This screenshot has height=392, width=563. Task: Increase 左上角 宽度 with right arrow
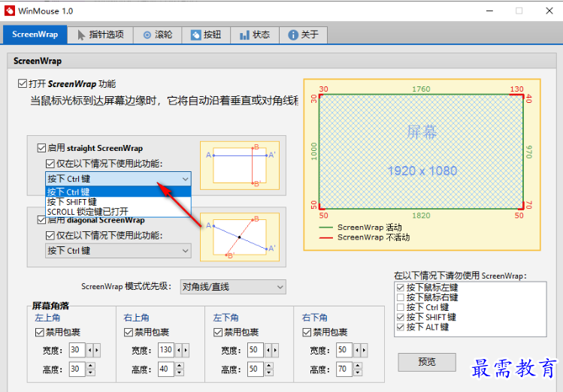96,350
